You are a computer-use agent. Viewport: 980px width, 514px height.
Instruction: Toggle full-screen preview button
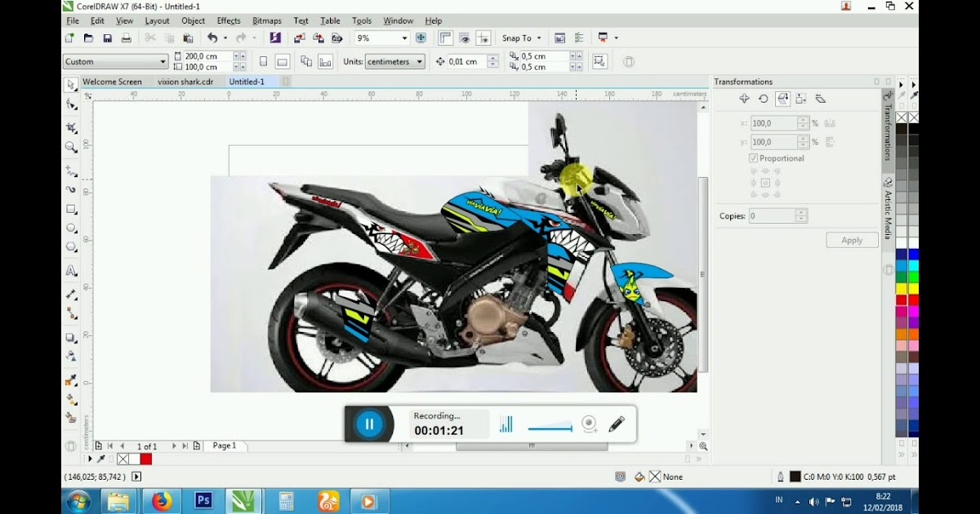pyautogui.click(x=421, y=38)
